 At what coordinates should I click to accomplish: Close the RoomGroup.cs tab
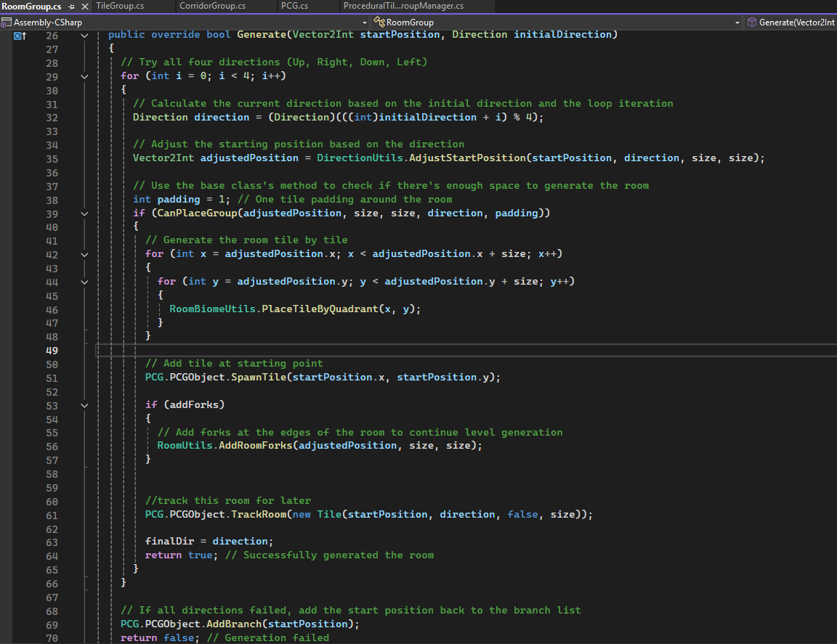coord(84,7)
